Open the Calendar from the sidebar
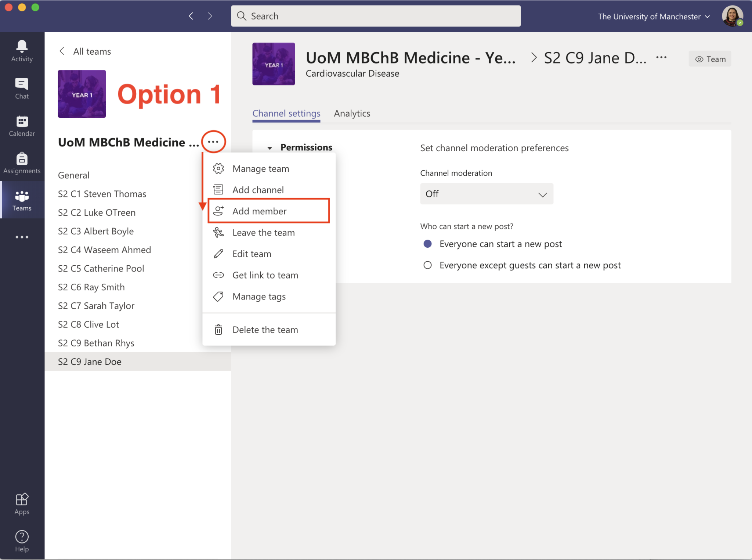 click(22, 126)
